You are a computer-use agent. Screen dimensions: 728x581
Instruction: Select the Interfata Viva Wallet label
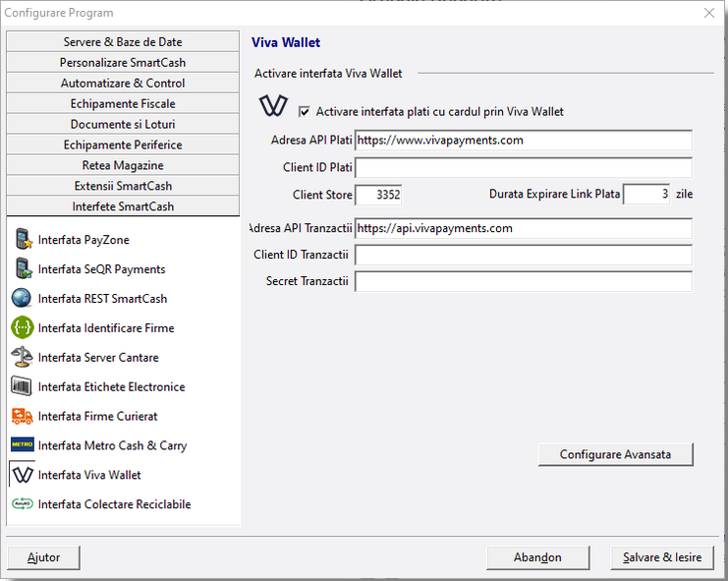[x=89, y=475]
